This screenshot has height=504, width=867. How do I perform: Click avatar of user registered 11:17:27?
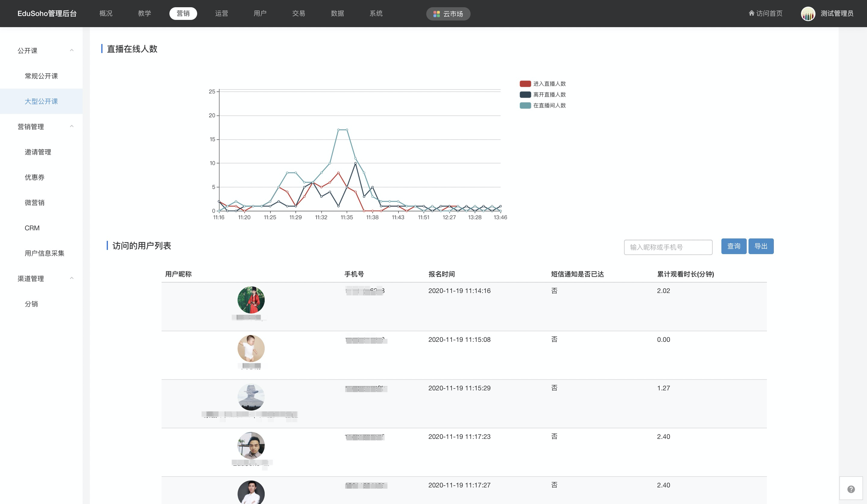251,492
